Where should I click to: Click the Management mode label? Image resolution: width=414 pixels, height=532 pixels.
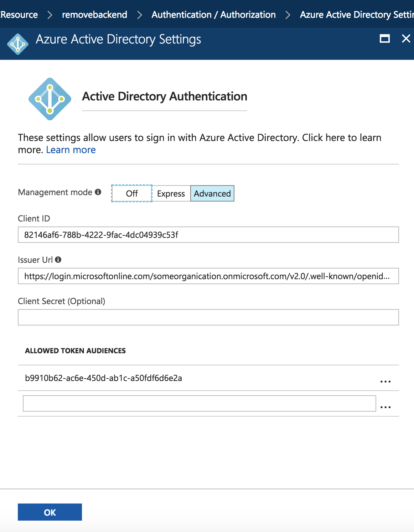point(55,192)
